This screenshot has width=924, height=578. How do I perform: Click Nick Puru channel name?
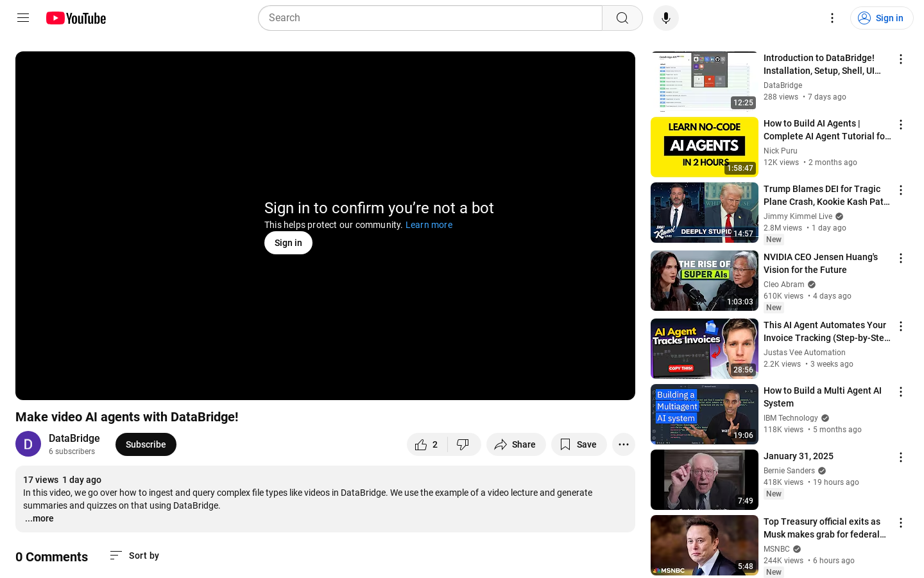pyautogui.click(x=780, y=151)
